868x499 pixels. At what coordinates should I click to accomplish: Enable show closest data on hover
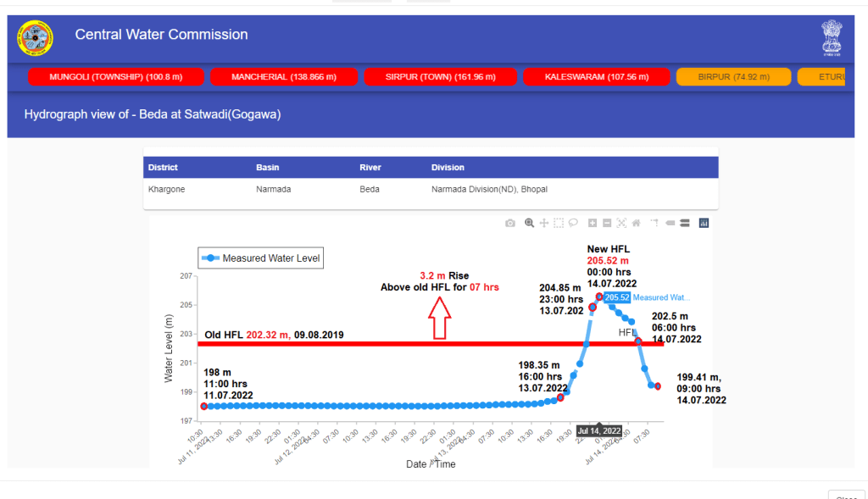[x=670, y=223]
